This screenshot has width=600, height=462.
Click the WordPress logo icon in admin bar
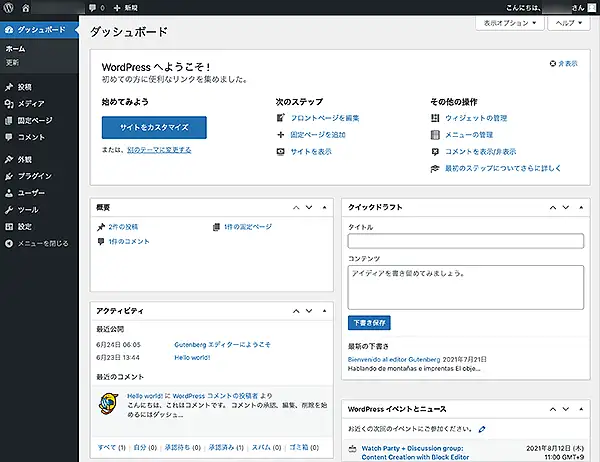8,7
